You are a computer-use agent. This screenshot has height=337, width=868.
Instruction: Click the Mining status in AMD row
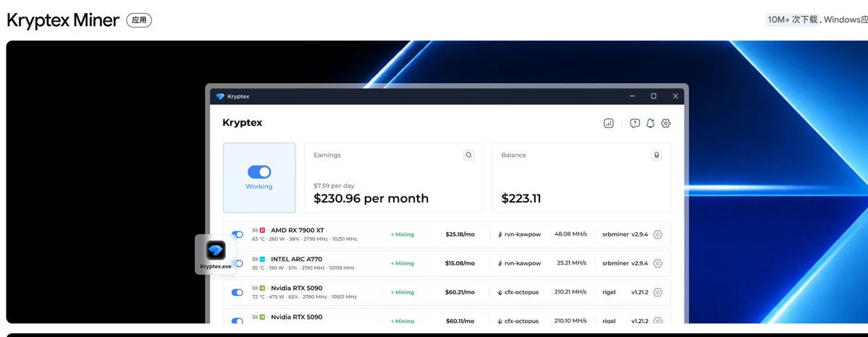tap(403, 234)
